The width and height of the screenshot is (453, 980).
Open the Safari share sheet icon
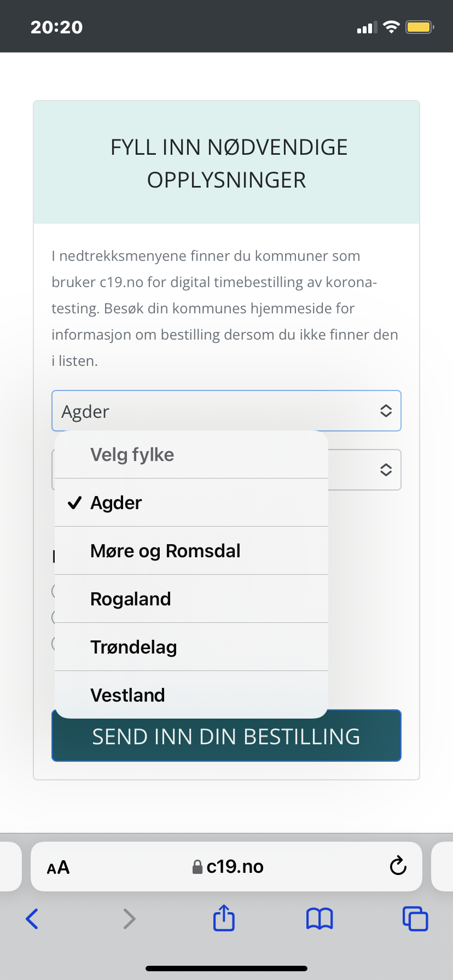pos(224,917)
